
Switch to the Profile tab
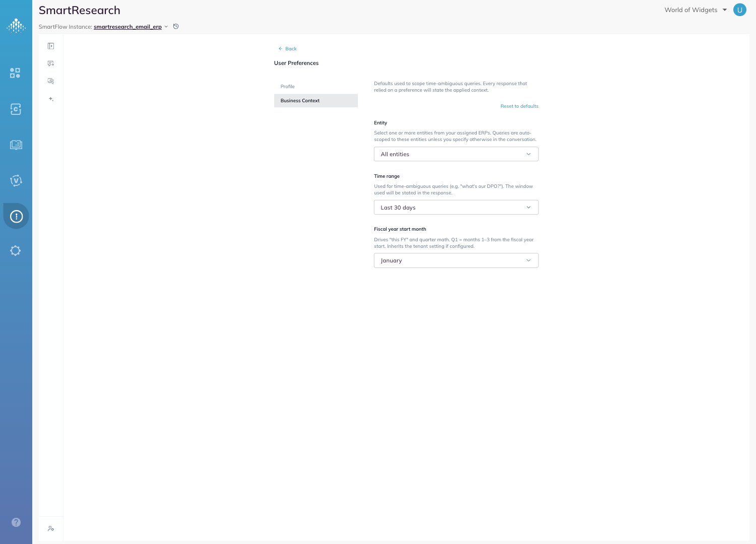click(316, 87)
